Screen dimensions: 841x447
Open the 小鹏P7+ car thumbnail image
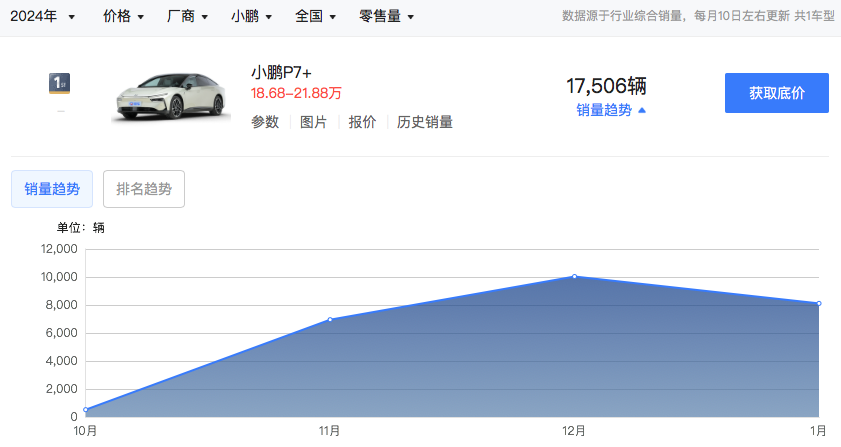(165, 96)
